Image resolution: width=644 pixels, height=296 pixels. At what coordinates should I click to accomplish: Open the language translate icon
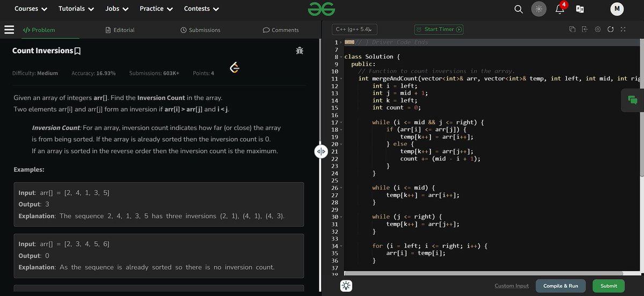click(580, 9)
